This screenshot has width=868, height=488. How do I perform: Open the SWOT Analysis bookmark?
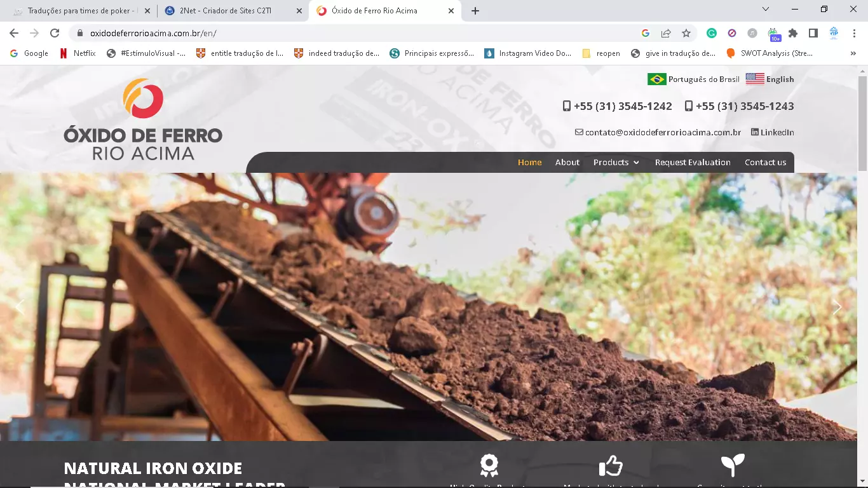pyautogui.click(x=770, y=53)
